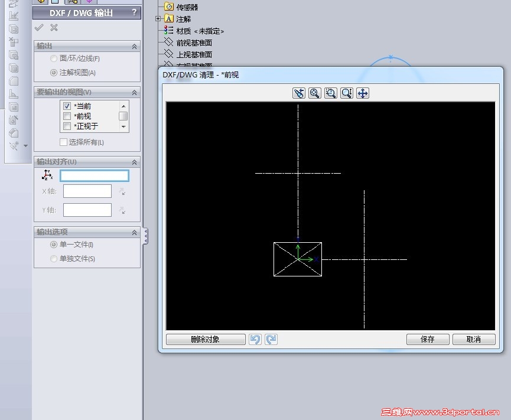511x420 pixels.
Task: Click the previous view icon in cleanup dialog
Action: pyautogui.click(x=299, y=93)
